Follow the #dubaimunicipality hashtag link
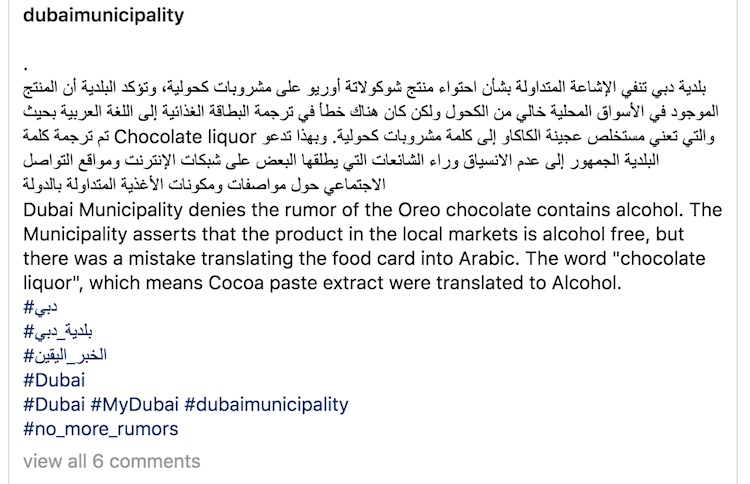Screen dimensions: 750x484 tap(266, 405)
